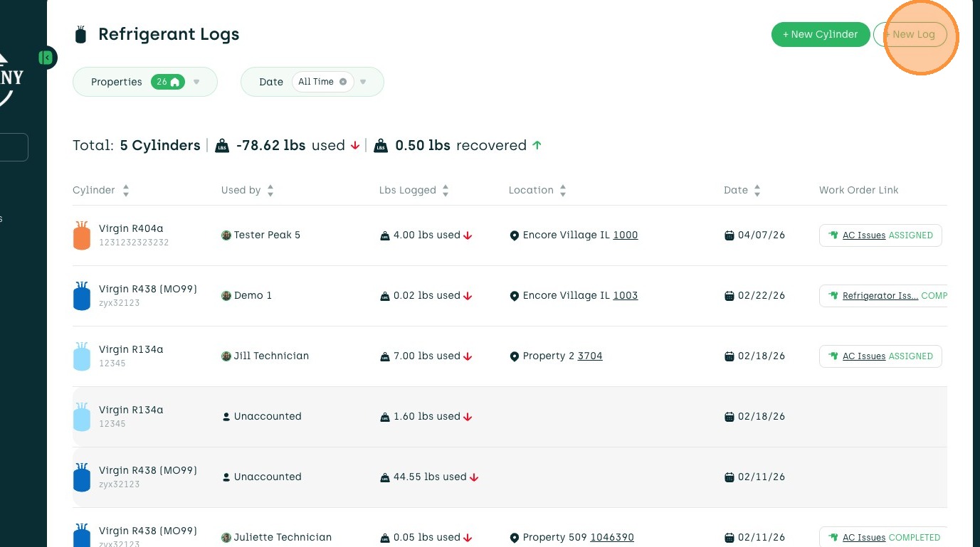
Task: Sort the table by Location header
Action: click(x=563, y=191)
